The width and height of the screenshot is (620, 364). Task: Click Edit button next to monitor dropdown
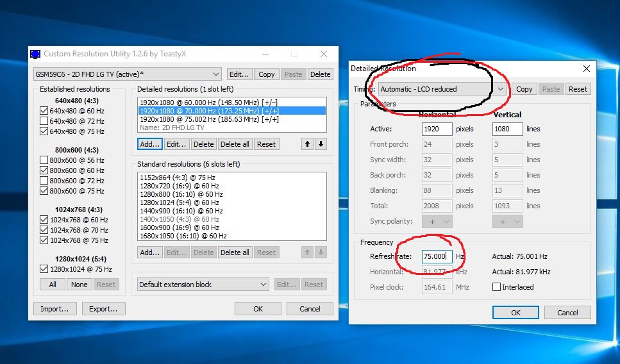[239, 74]
